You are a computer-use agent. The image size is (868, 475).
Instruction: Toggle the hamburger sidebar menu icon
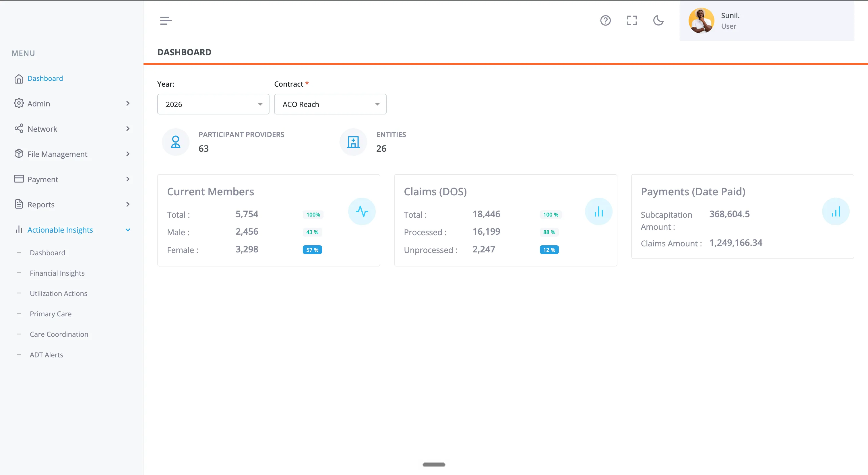pos(165,21)
